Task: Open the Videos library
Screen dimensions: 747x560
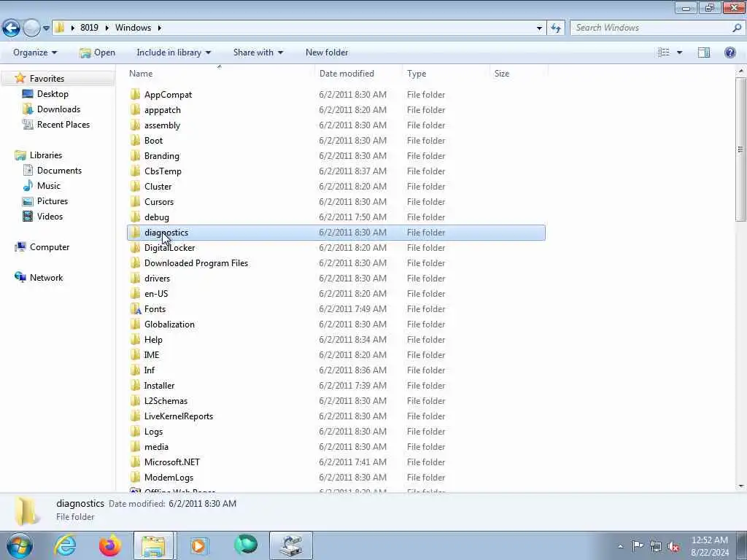Action: (50, 216)
